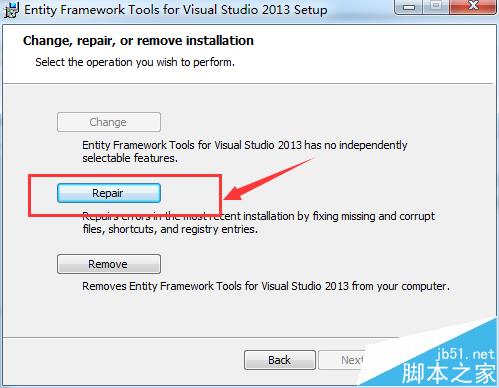Click 'Select the operation you wish to perform' text

point(135,62)
